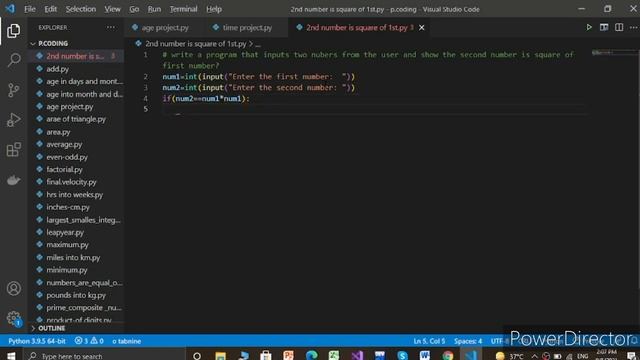Image resolution: width=640 pixels, height=360 pixels.
Task: Open the Docker view in activity bar
Action: tap(13, 180)
